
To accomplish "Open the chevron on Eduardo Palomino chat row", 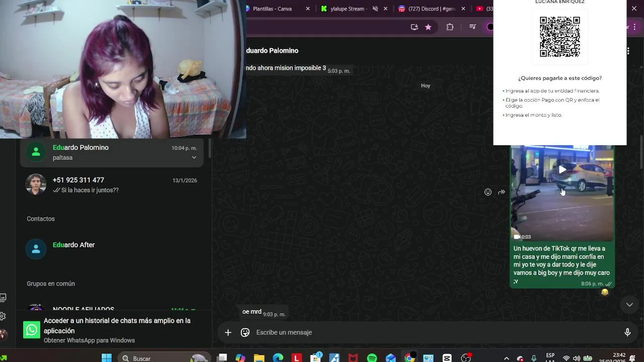I will click(x=194, y=157).
